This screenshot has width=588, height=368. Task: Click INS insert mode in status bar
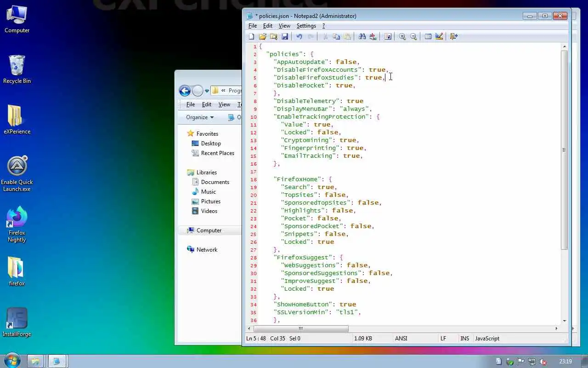[465, 339]
